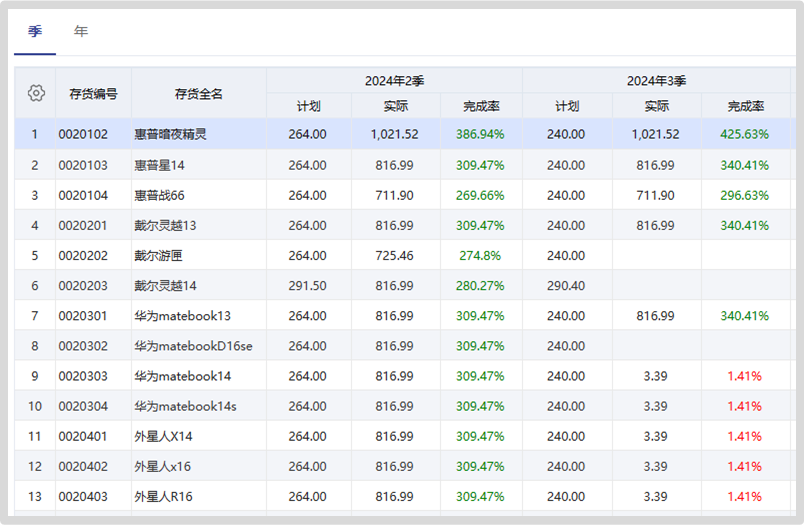
Task: Click plan value 291.50
Action: point(307,286)
